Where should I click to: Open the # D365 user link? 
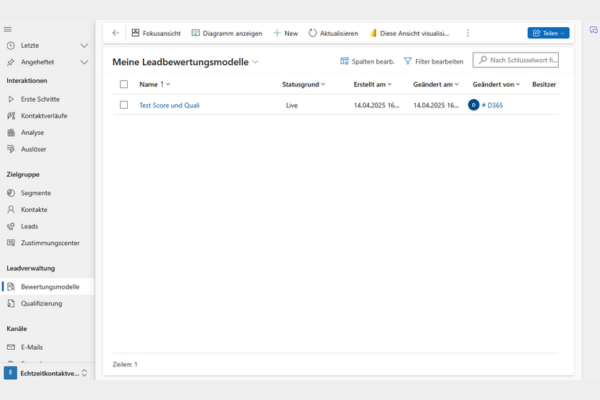click(492, 105)
